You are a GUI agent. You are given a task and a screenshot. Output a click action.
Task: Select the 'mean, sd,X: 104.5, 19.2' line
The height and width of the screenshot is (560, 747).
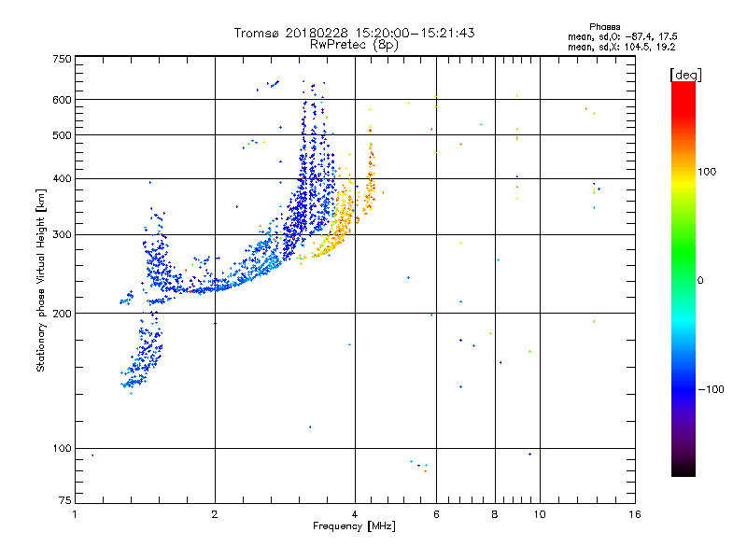(621, 47)
